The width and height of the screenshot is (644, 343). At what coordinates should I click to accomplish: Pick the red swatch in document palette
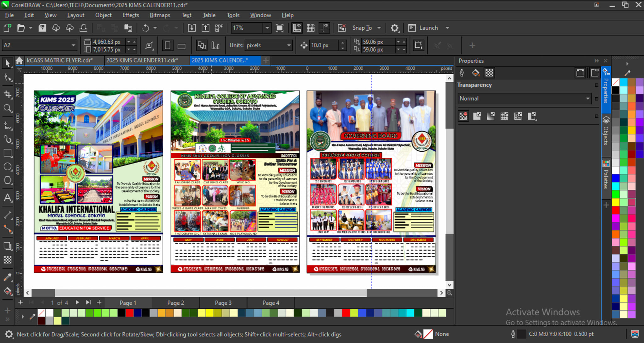click(x=129, y=313)
